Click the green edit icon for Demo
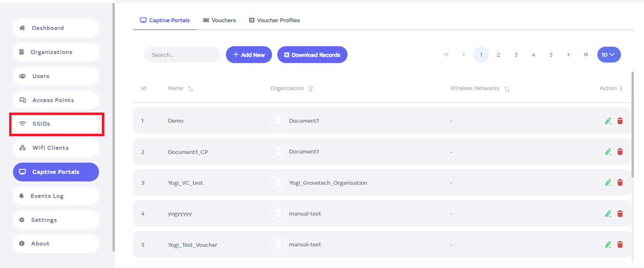644x268 pixels. click(x=608, y=121)
